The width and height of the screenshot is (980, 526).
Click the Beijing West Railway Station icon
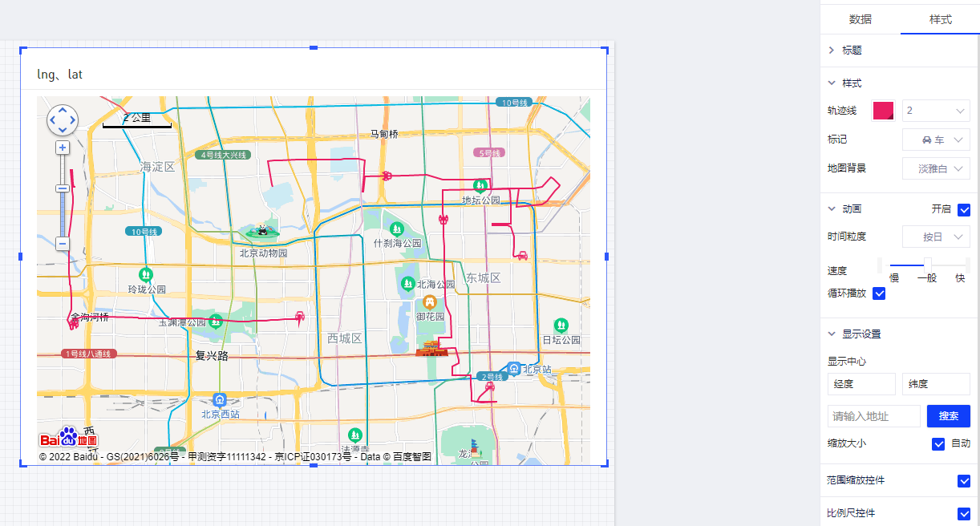point(220,399)
